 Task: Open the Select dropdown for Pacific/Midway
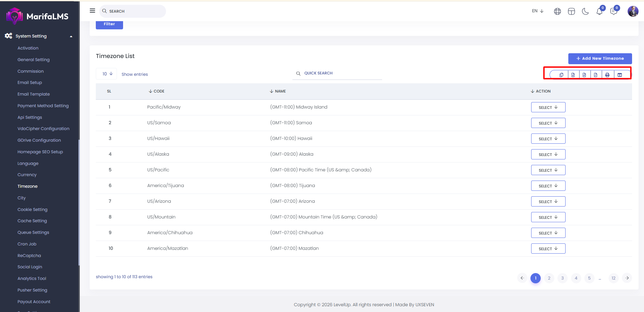[548, 107]
